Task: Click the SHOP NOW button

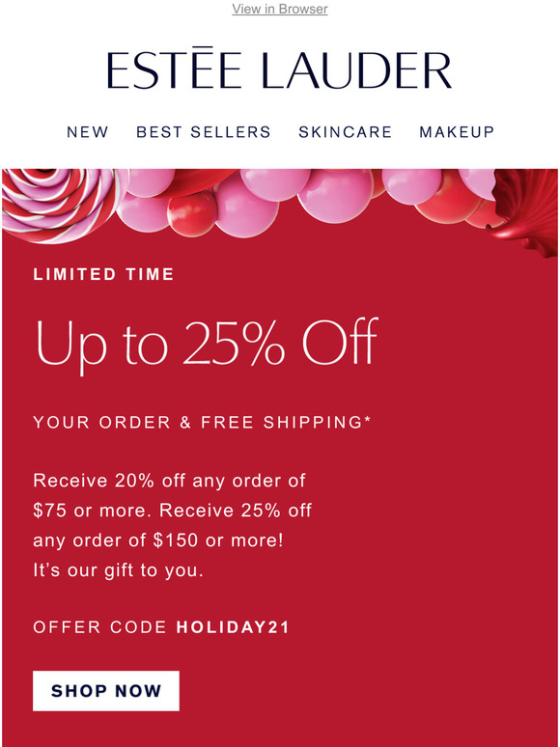Action: [106, 691]
